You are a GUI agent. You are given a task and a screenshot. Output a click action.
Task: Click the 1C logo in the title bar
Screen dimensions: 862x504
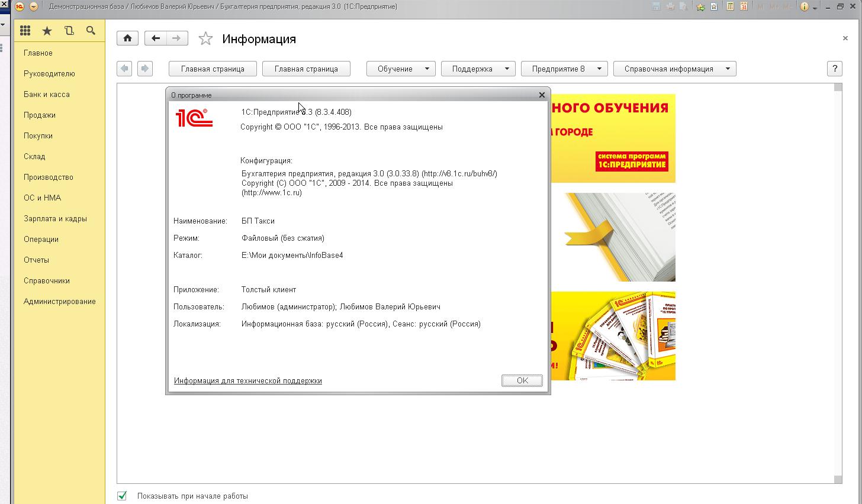20,7
